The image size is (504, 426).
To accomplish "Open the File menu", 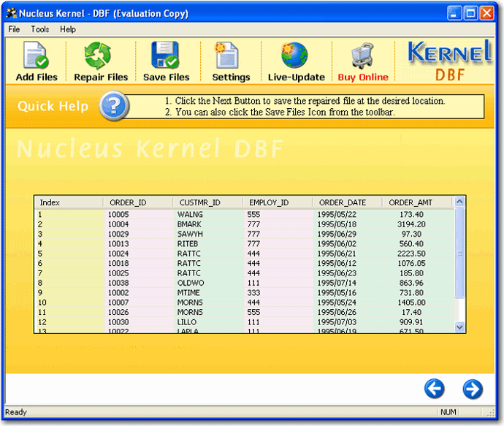I will coord(14,29).
